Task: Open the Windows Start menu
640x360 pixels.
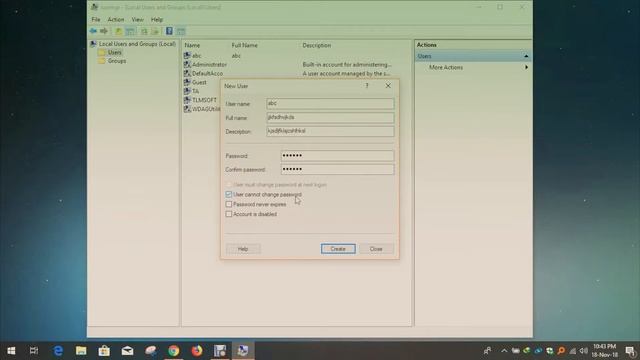Action: click(x=11, y=351)
